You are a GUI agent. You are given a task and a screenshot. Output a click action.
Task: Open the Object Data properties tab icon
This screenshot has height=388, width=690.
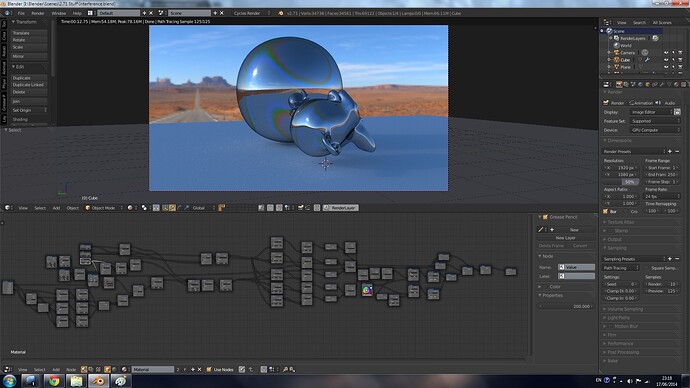point(669,84)
